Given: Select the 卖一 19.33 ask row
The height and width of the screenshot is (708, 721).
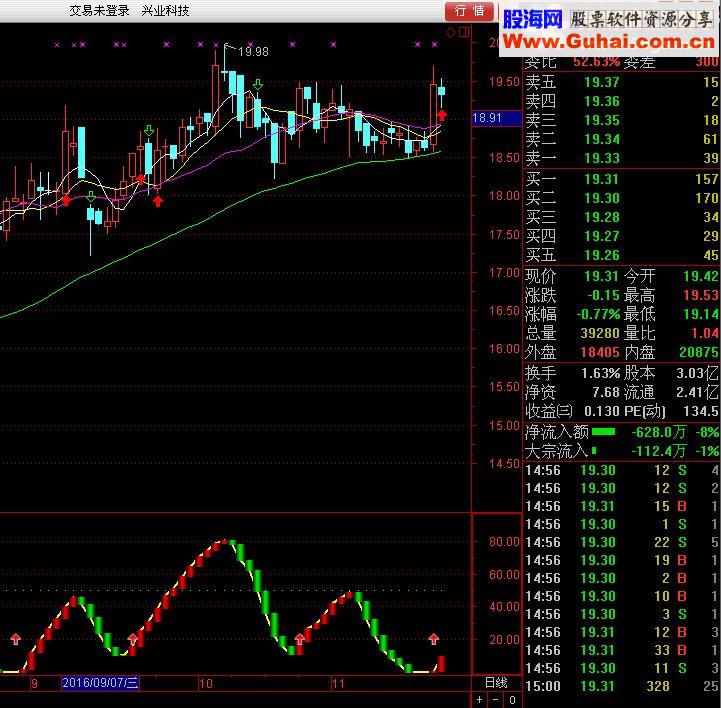Looking at the screenshot, I should (x=622, y=158).
